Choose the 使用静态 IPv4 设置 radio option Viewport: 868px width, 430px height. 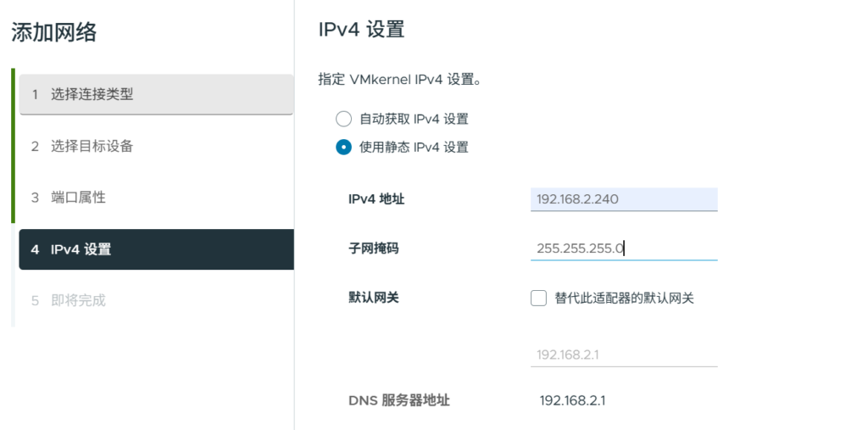coord(343,147)
